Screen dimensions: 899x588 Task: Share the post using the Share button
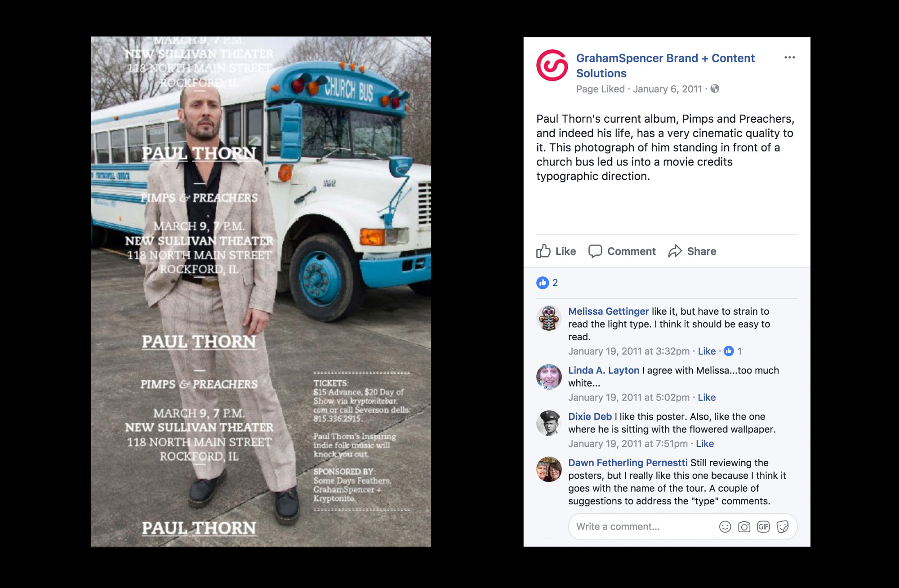[692, 251]
